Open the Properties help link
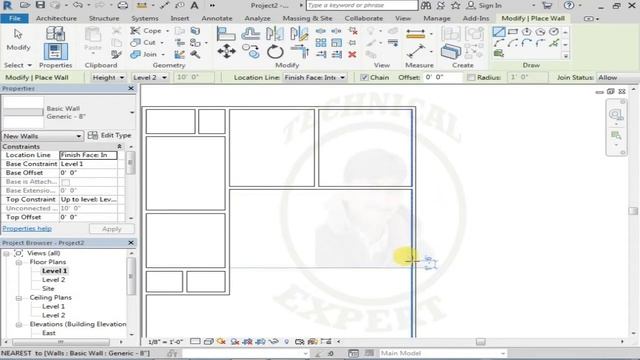 click(x=27, y=229)
